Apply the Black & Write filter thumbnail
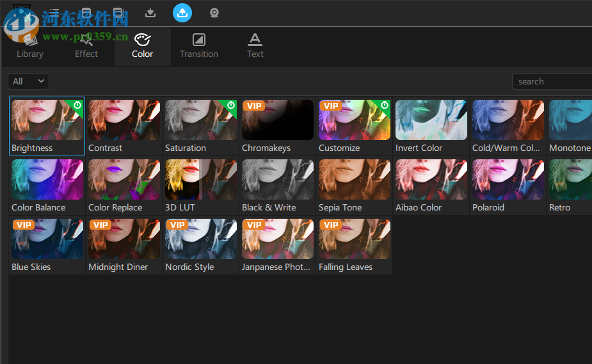Viewport: 592px width, 364px height. coord(278,180)
